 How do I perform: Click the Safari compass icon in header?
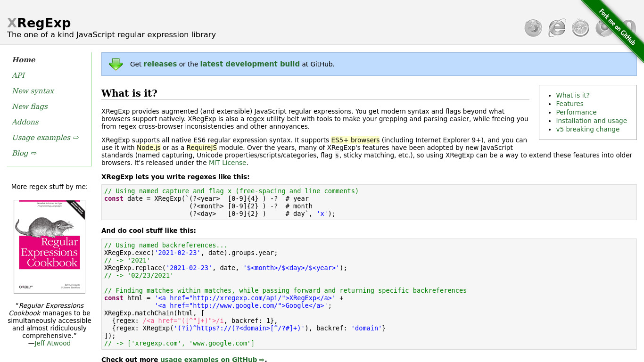[x=580, y=28]
